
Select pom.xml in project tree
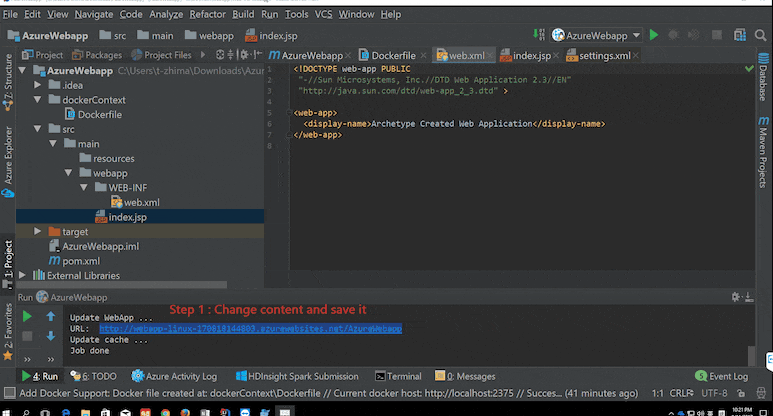pyautogui.click(x=74, y=261)
